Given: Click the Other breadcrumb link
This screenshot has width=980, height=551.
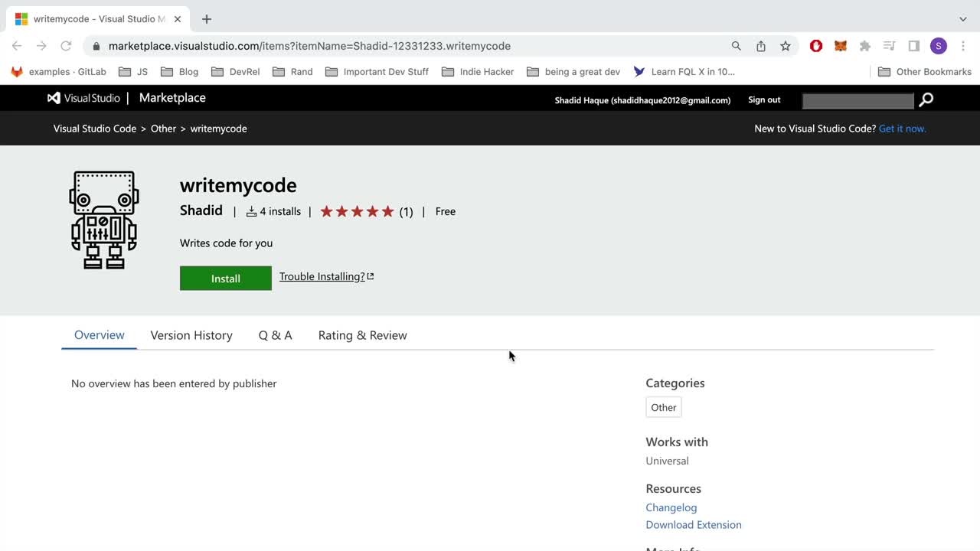Looking at the screenshot, I should click(163, 129).
